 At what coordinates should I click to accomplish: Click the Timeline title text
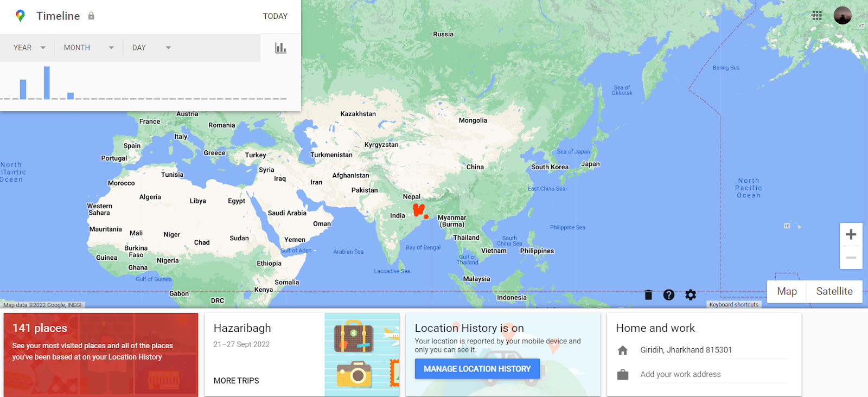pyautogui.click(x=58, y=16)
